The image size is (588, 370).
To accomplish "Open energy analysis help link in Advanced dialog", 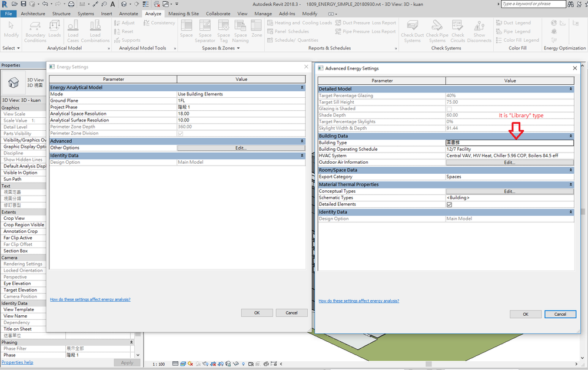I will (358, 301).
